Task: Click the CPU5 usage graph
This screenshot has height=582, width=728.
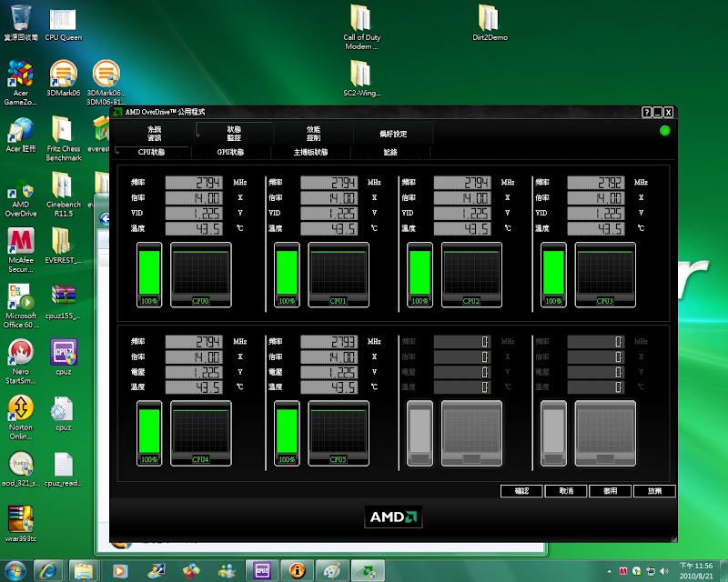Action: click(x=339, y=433)
